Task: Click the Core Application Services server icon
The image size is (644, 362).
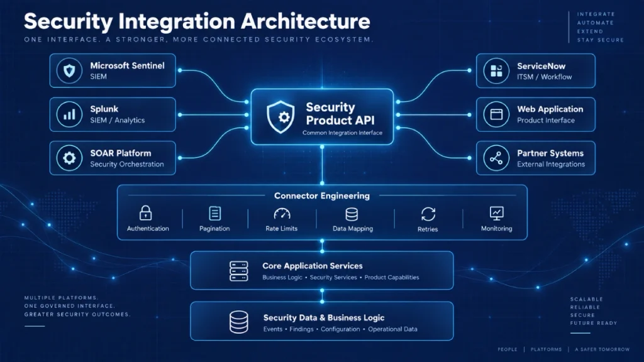Action: pos(238,271)
